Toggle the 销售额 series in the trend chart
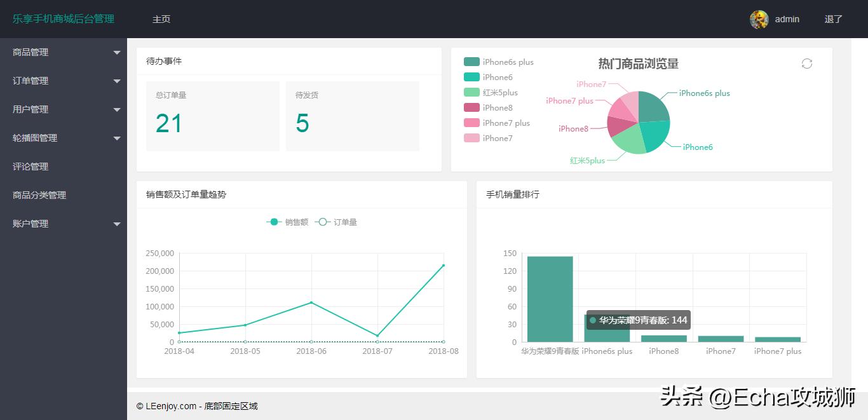Screen dimensions: 868x420 point(287,222)
